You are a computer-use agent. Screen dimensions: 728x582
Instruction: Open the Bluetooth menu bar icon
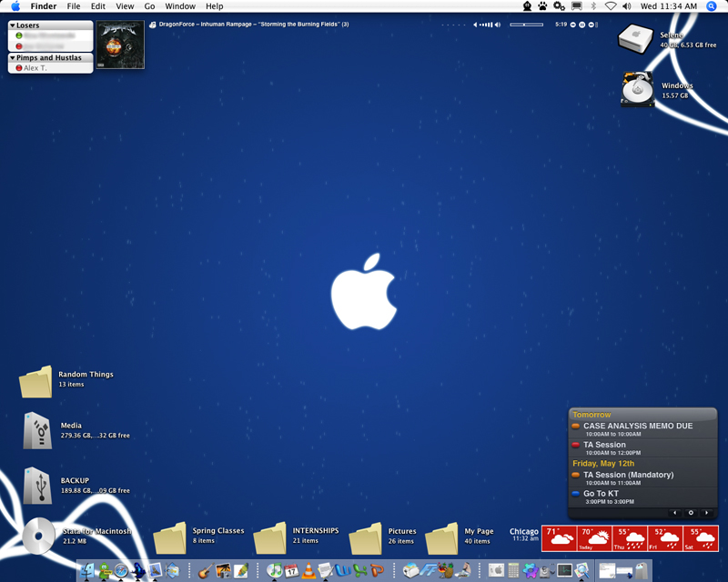coord(593,6)
